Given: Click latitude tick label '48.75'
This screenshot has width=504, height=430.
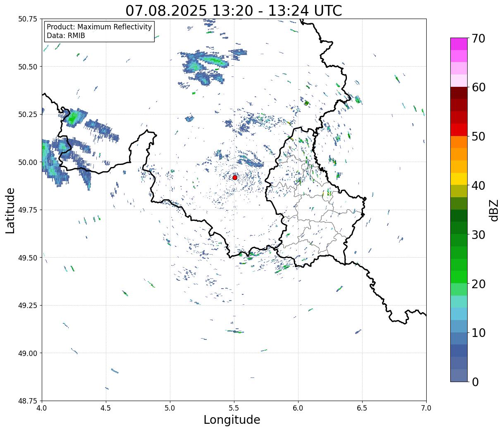Looking at the screenshot, I should click(28, 401).
